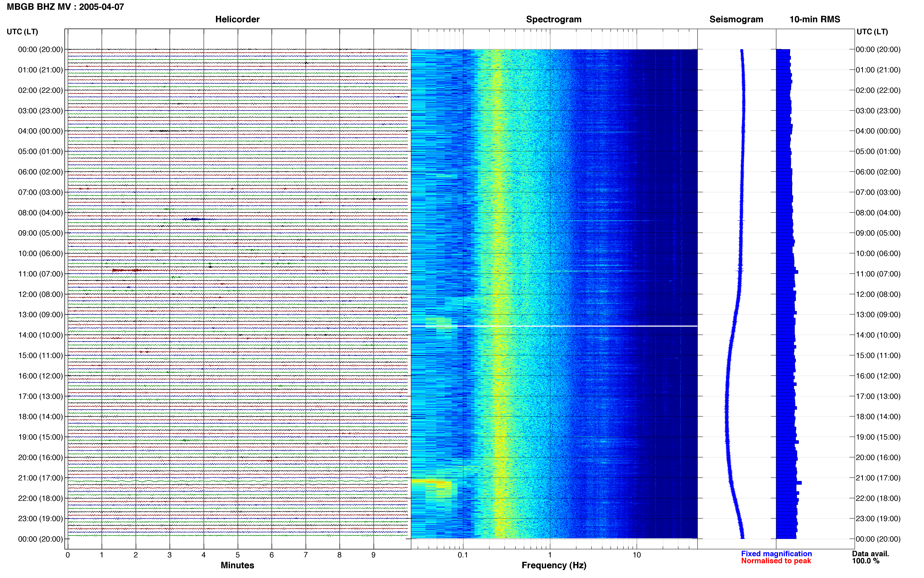Select the "Seismogram" panel heading
The width and height of the screenshot is (924, 578).
tap(736, 19)
